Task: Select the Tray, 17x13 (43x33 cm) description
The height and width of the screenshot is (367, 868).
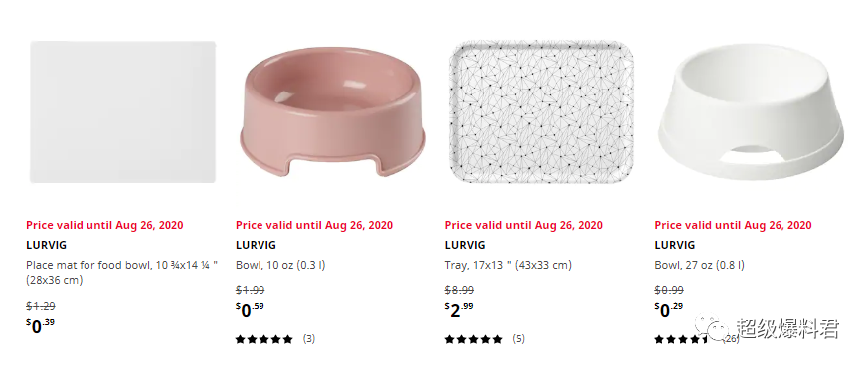Action: 508,266
